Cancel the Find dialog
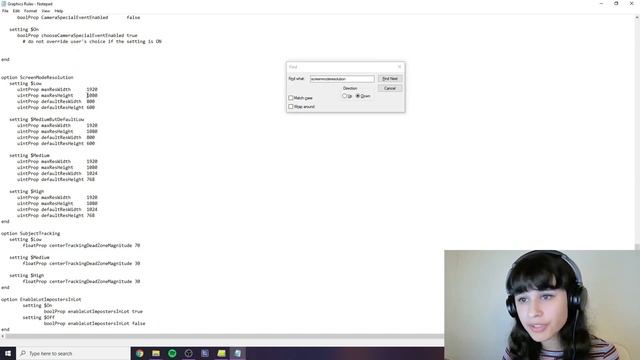This screenshot has height=360, width=640. coord(390,88)
